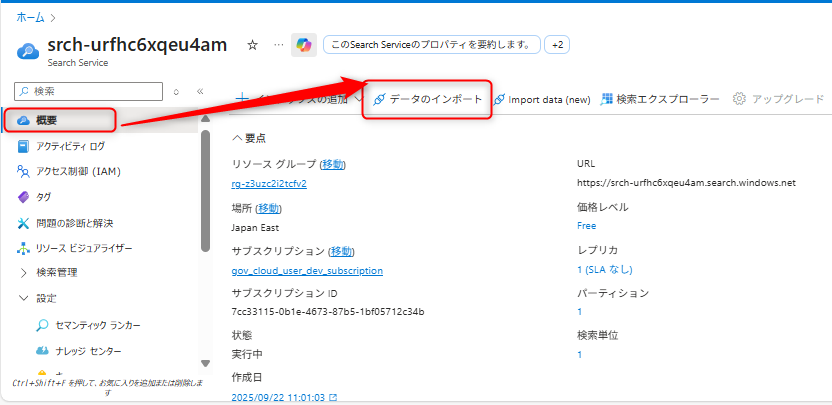Click the creation date 2025/09/22 11:01:03 link
The width and height of the screenshot is (832, 405).
coord(284,398)
